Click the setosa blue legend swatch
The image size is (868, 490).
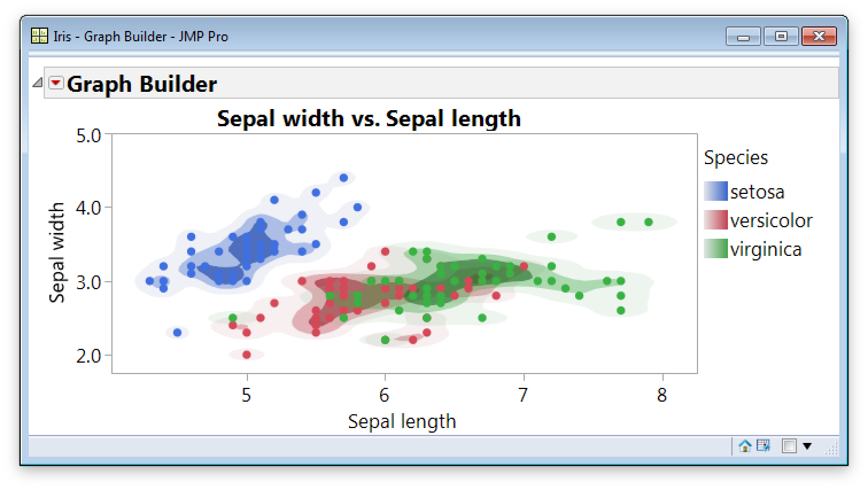point(715,192)
